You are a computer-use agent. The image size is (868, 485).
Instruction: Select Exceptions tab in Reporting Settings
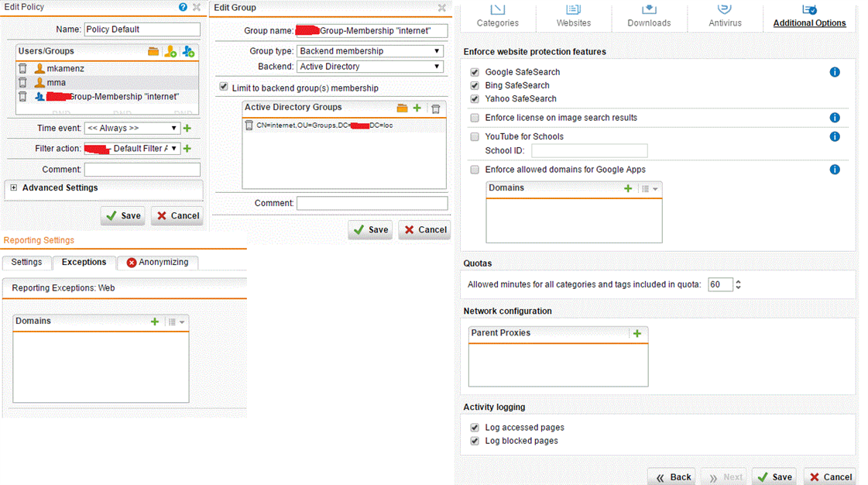coord(84,262)
